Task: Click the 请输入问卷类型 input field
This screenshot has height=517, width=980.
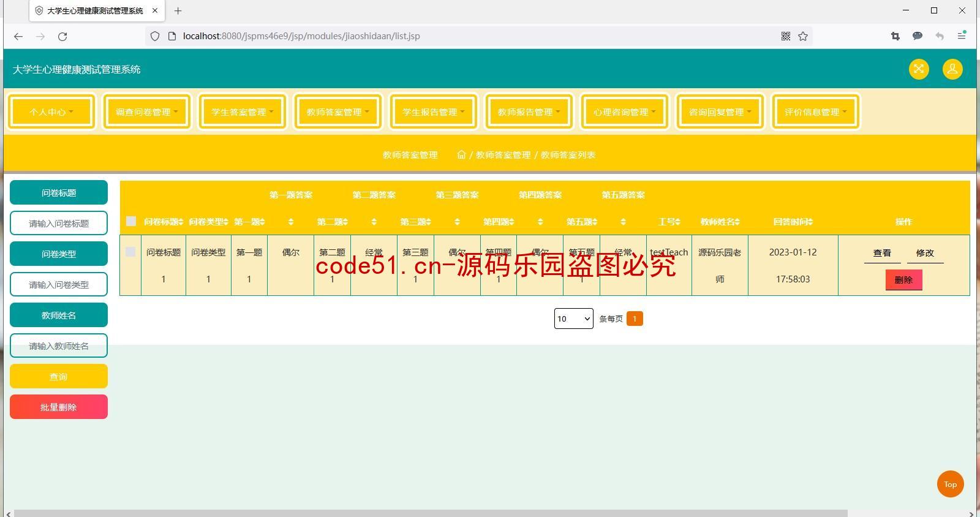Action: pyautogui.click(x=59, y=284)
